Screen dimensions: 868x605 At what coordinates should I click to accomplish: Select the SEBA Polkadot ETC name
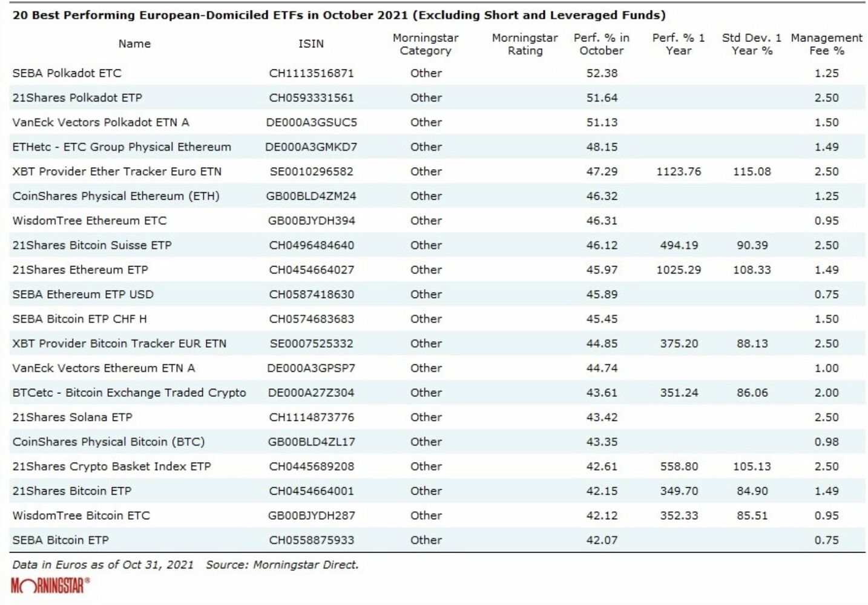[67, 73]
